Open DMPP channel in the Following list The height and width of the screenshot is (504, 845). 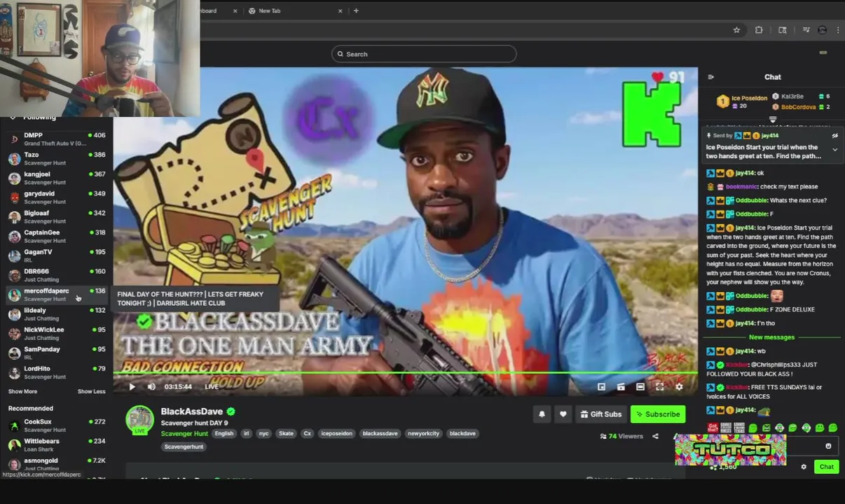56,139
